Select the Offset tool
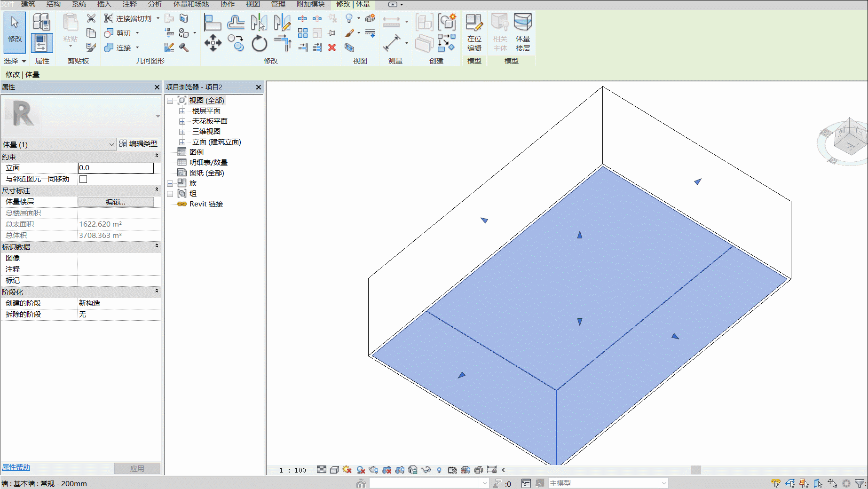 (236, 22)
